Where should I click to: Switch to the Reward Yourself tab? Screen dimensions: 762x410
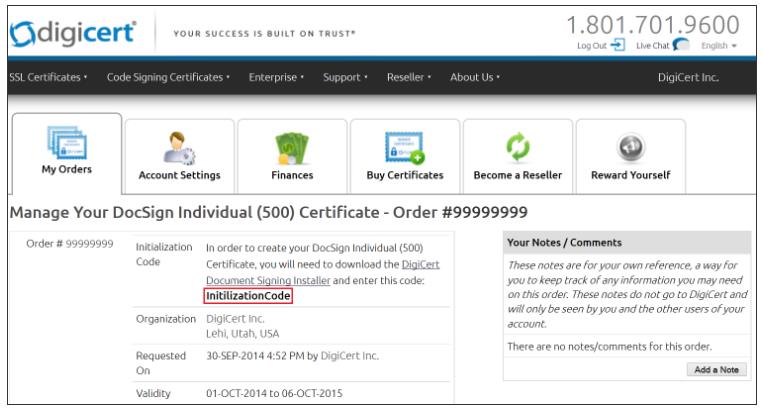point(630,156)
